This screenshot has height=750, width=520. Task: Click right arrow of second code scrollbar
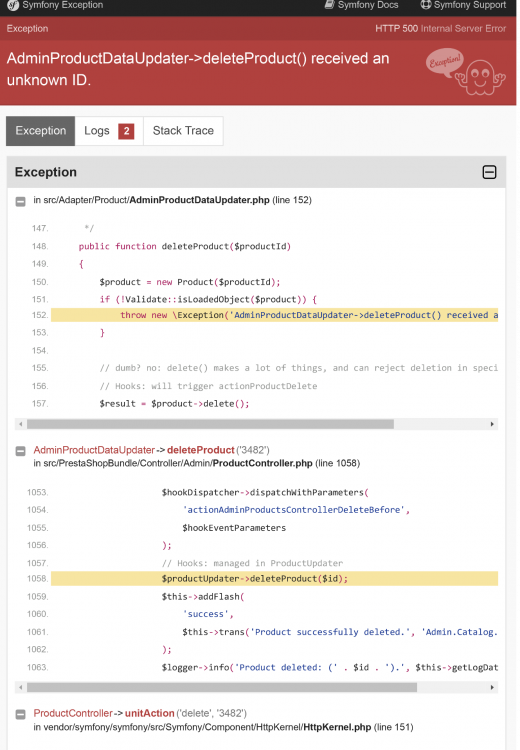tap(492, 687)
